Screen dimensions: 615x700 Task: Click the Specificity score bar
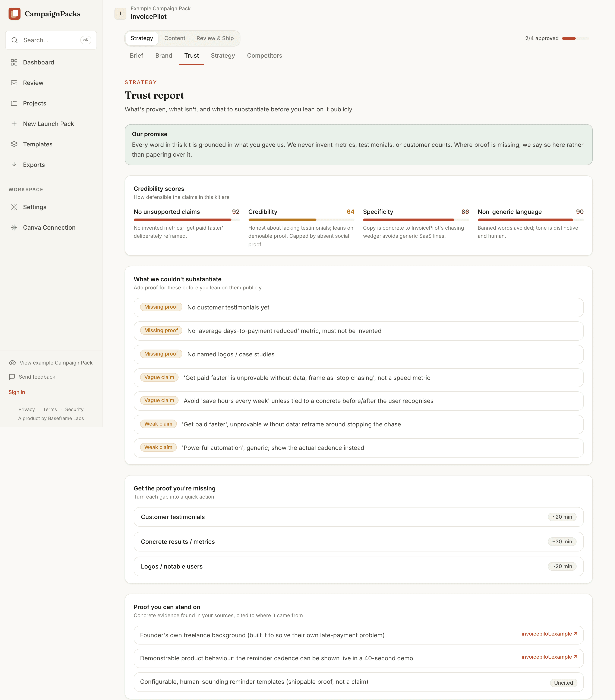(x=416, y=220)
